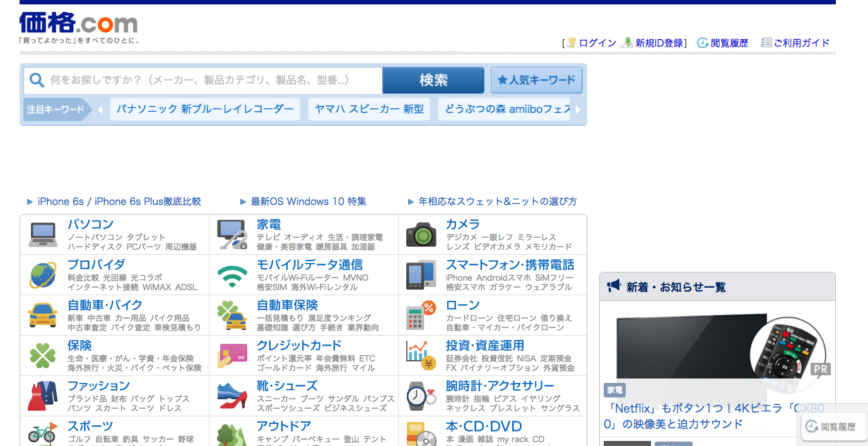Image resolution: width=868 pixels, height=446 pixels.
Task: Open the ファッション category heading
Action: pyautogui.click(x=98, y=385)
